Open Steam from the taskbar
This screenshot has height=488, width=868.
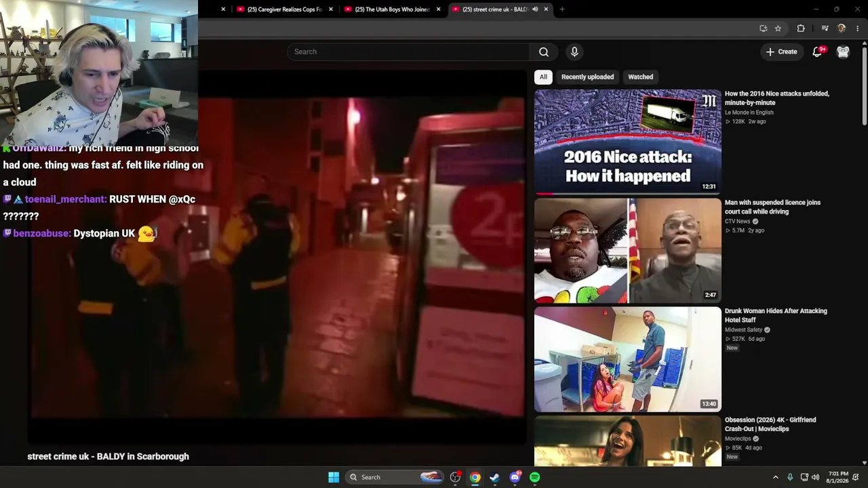(495, 477)
